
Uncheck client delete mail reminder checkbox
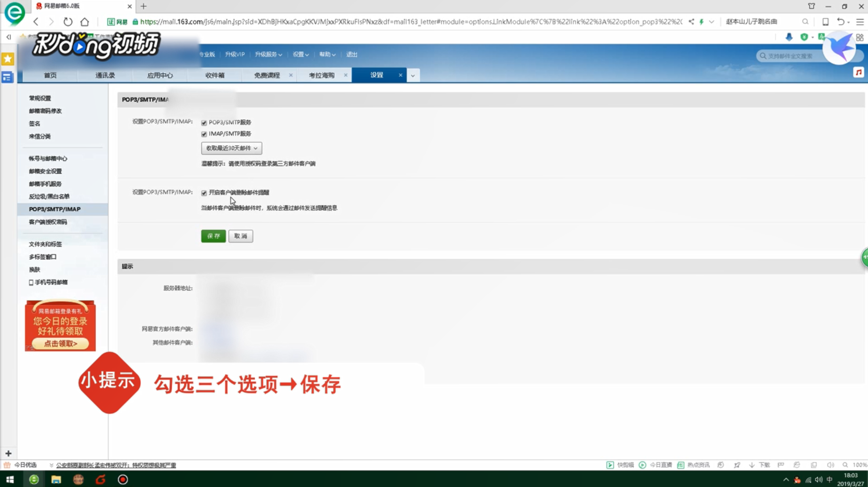(x=204, y=193)
